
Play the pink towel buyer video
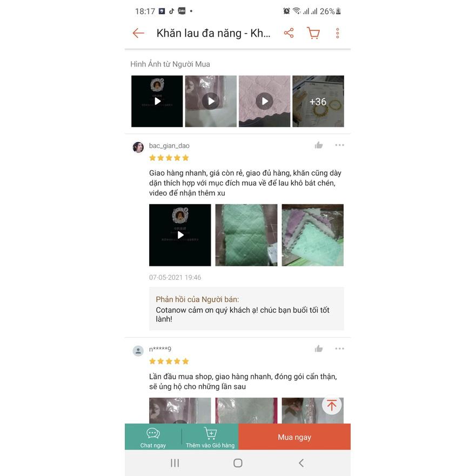tap(264, 101)
